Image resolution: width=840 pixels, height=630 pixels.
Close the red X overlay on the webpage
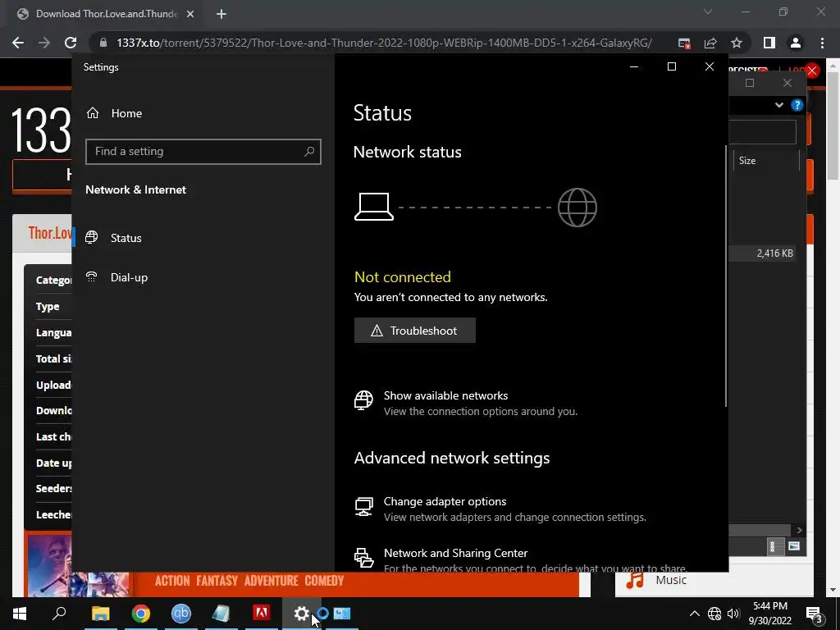point(812,71)
